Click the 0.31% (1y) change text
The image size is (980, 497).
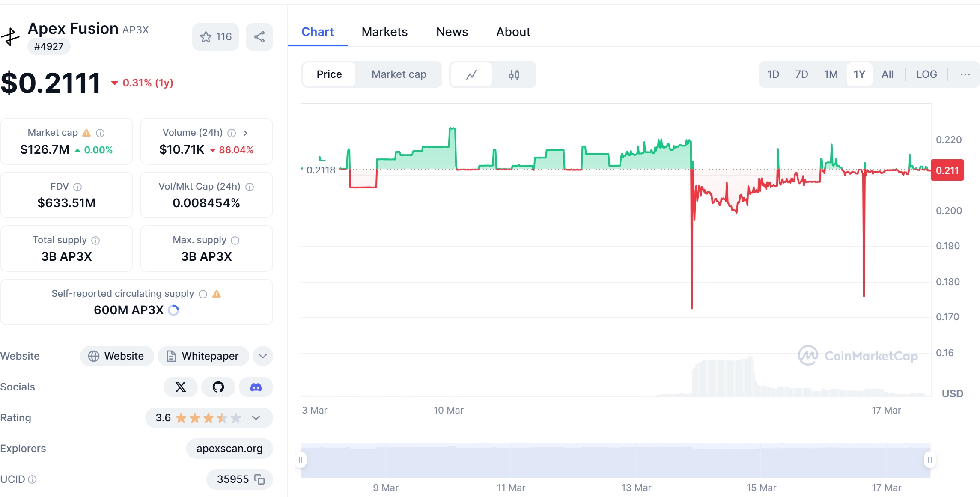148,83
